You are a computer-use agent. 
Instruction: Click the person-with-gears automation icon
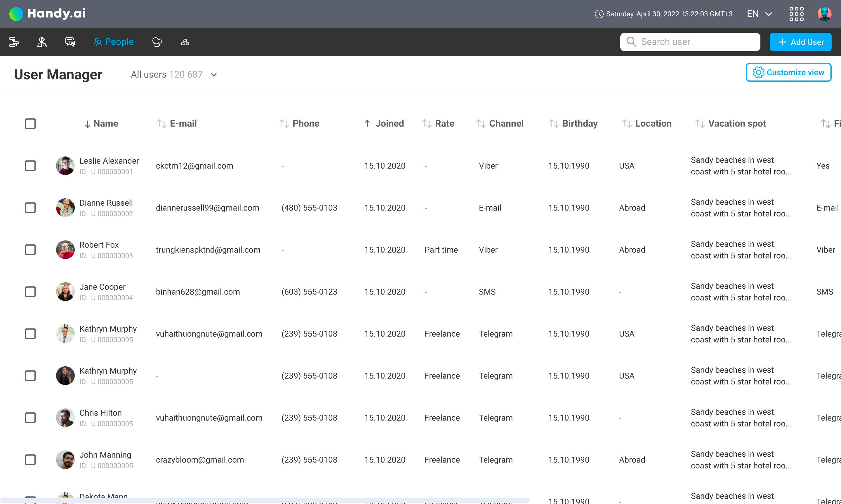(42, 42)
